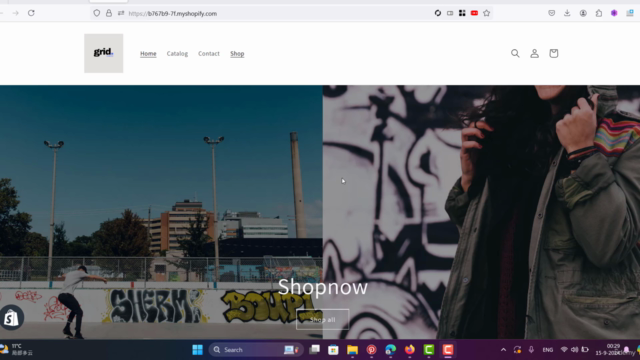640x360 pixels.
Task: Open the Windows Start menu
Action: tap(198, 350)
